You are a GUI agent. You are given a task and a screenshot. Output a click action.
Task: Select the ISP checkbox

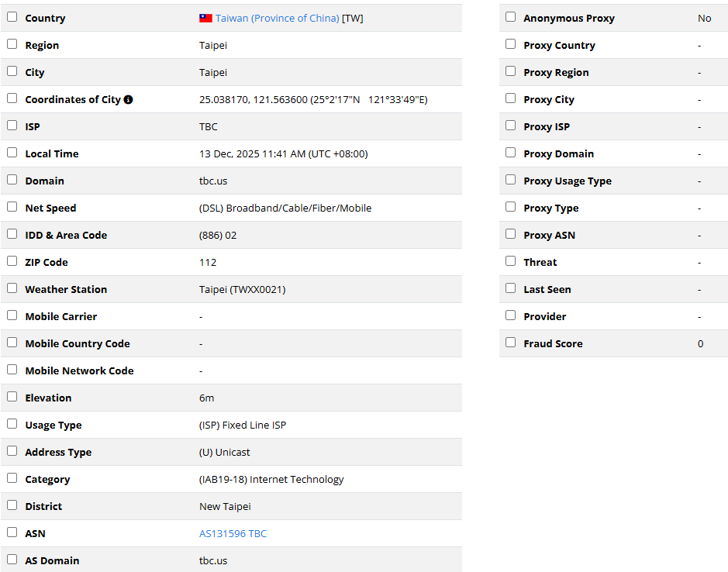pos(12,126)
